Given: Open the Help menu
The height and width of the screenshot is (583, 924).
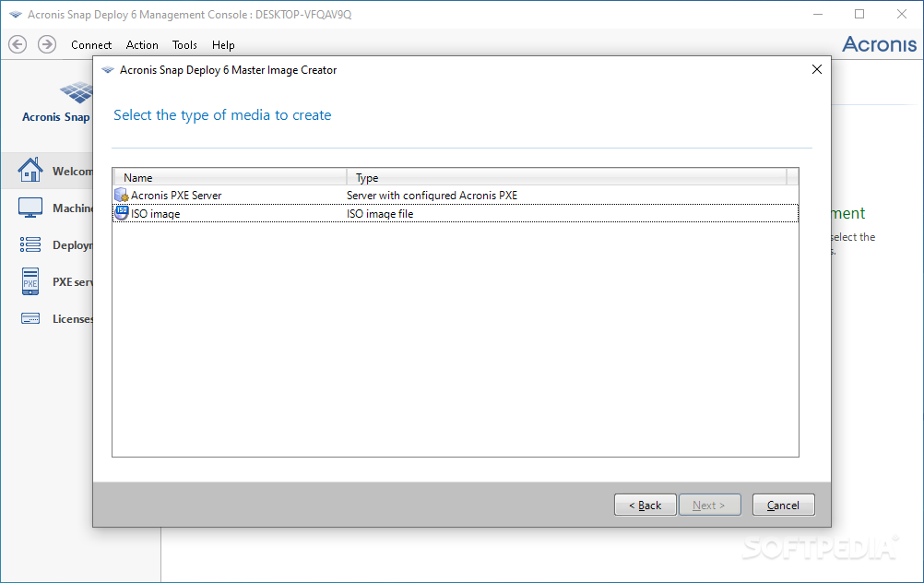Looking at the screenshot, I should [223, 45].
